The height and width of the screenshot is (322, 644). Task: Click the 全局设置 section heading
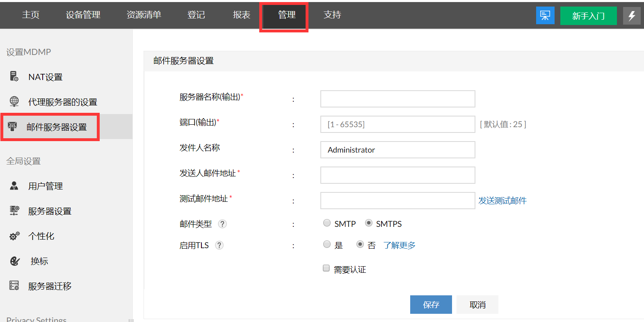coord(23,161)
